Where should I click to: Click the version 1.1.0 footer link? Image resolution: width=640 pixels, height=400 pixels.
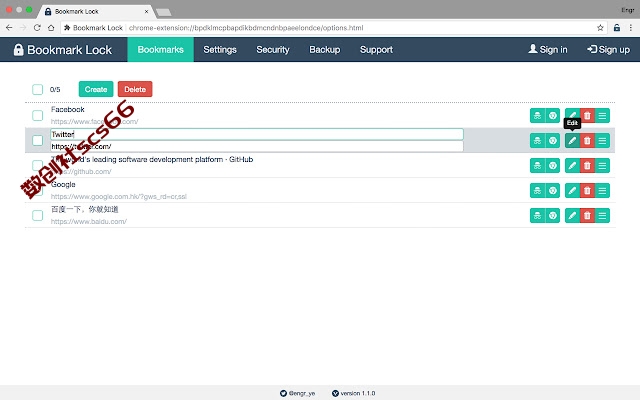click(353, 393)
